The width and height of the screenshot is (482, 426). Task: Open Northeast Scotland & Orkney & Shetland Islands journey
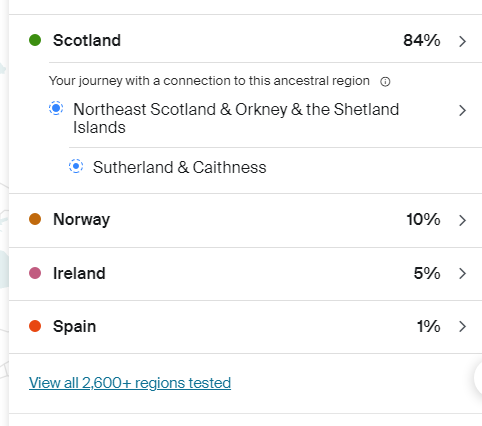[236, 118]
